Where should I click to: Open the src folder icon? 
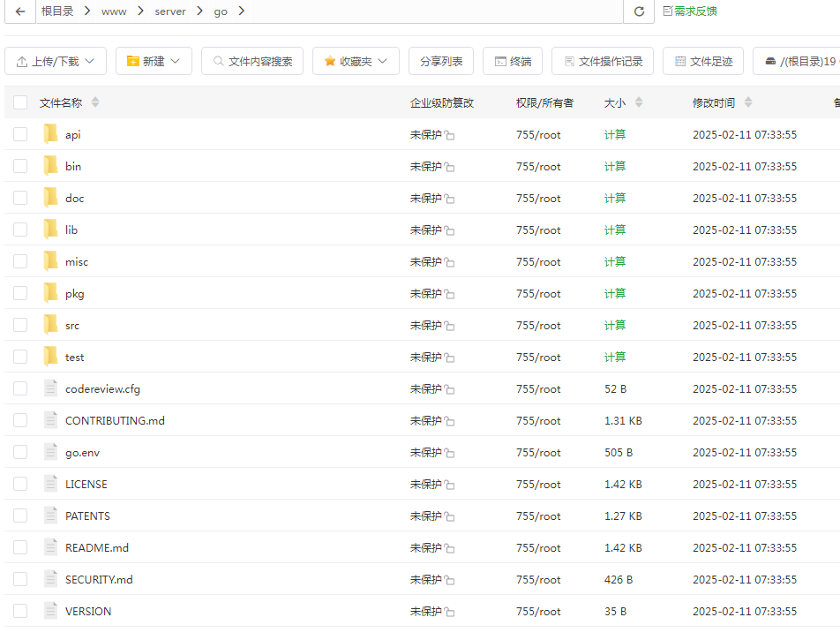coord(50,325)
